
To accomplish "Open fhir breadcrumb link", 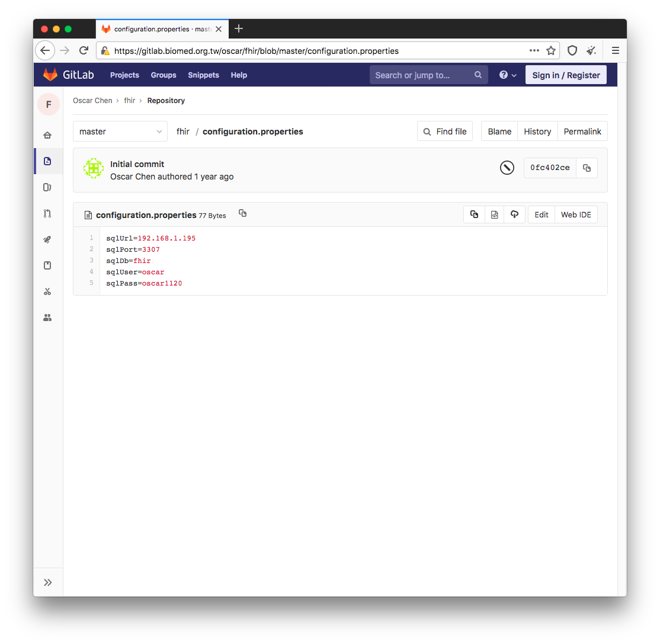I will [x=130, y=101].
